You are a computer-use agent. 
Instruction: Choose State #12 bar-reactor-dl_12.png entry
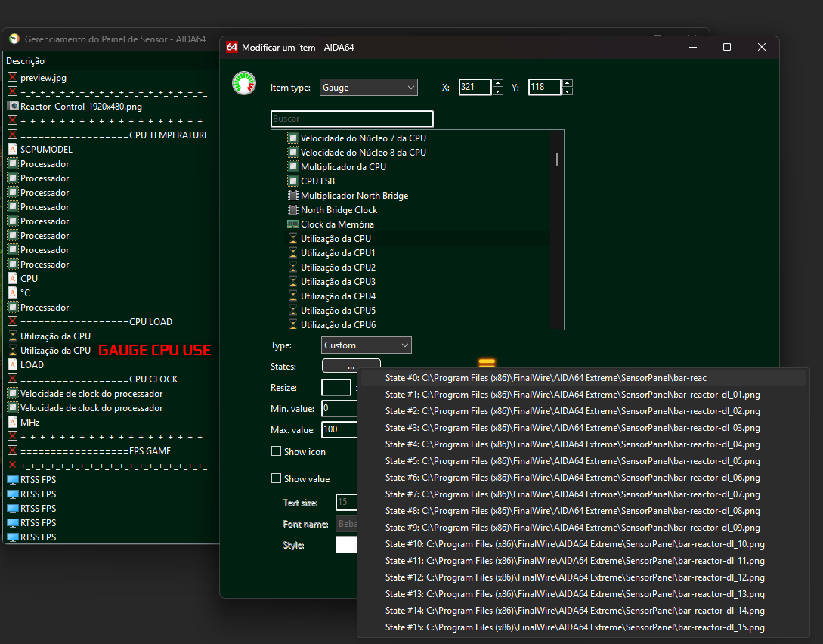coord(574,577)
